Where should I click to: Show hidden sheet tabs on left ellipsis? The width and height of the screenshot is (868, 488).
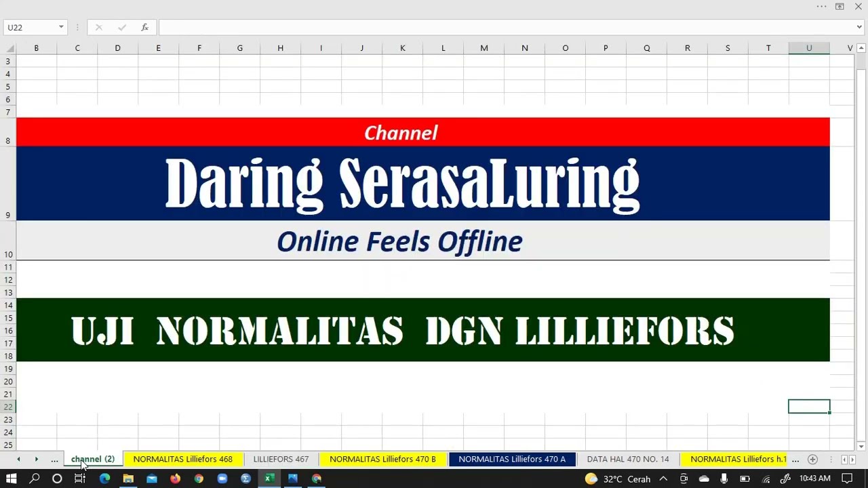pyautogui.click(x=54, y=460)
